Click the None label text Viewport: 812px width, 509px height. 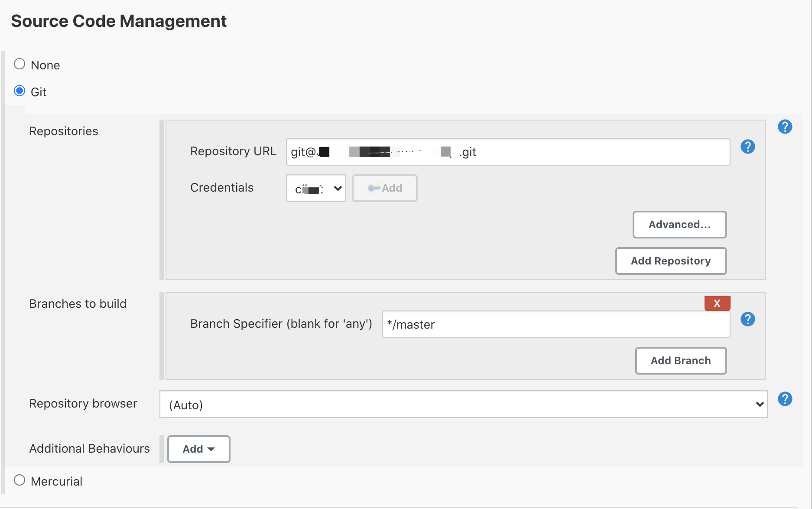coord(45,65)
